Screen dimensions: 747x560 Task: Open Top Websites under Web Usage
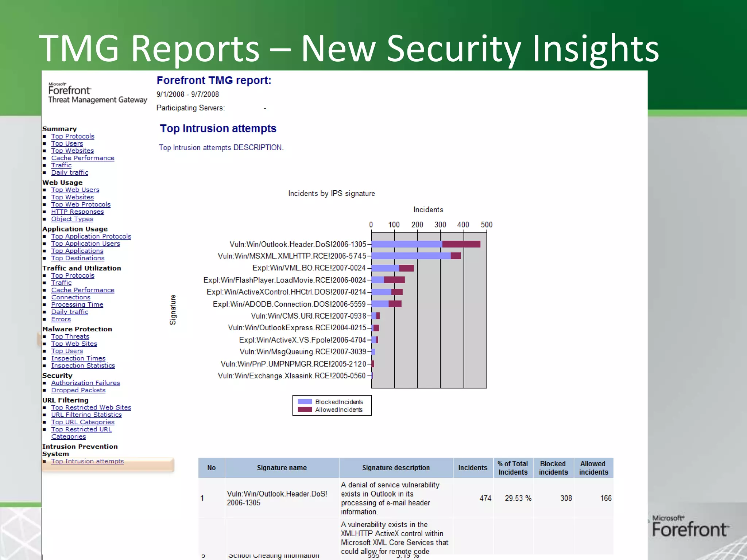tap(72, 197)
